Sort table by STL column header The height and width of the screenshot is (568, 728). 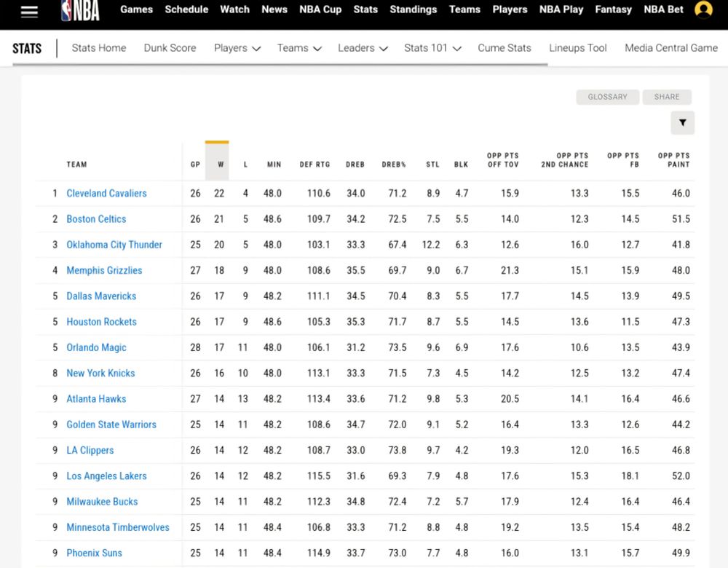point(432,165)
